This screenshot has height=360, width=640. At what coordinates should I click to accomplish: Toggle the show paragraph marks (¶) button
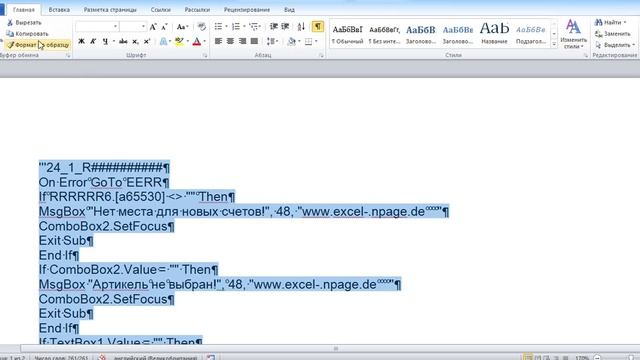tap(318, 27)
